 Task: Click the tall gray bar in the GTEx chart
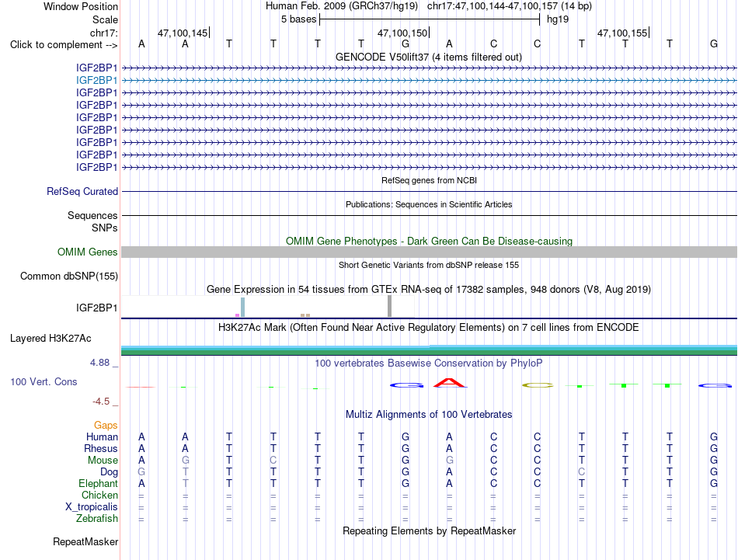click(x=389, y=306)
